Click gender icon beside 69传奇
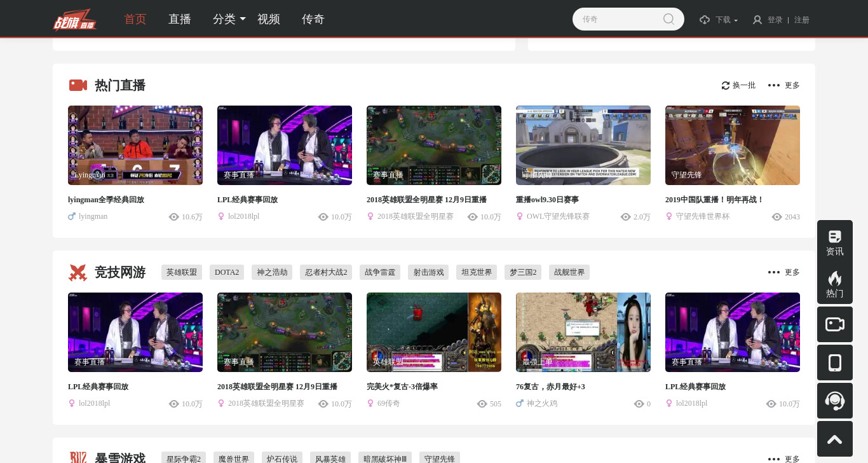The height and width of the screenshot is (463, 868). point(370,403)
